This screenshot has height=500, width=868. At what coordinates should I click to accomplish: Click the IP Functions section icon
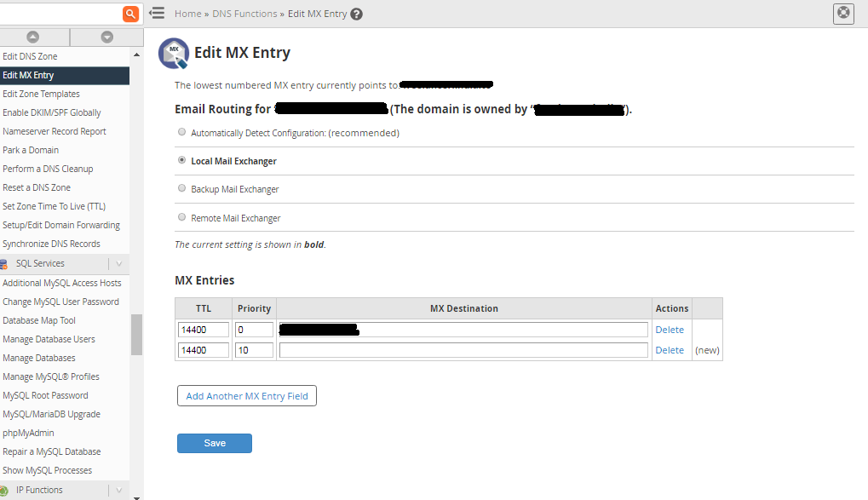point(4,491)
